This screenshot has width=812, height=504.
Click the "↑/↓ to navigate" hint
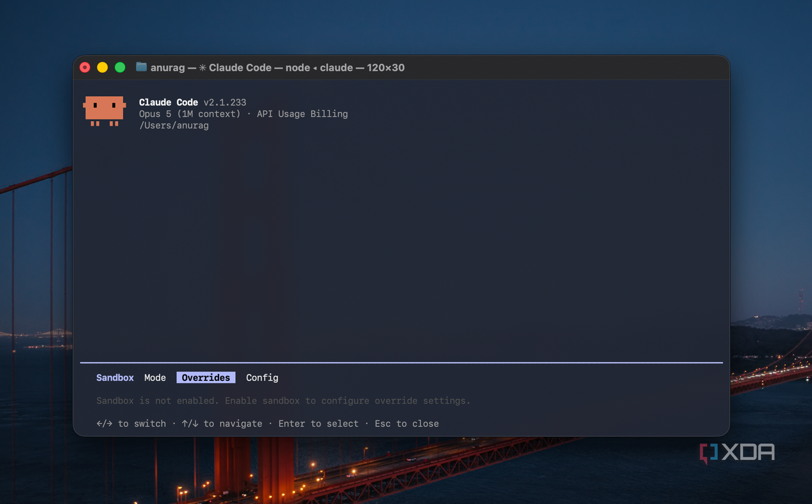[x=222, y=423]
